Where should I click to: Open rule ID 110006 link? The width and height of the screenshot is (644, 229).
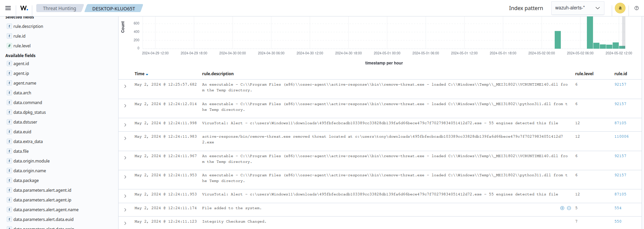point(622,137)
